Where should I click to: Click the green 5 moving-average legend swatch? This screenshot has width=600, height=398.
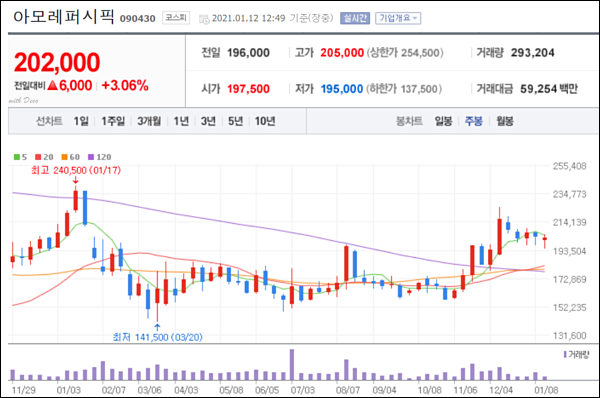(x=17, y=157)
